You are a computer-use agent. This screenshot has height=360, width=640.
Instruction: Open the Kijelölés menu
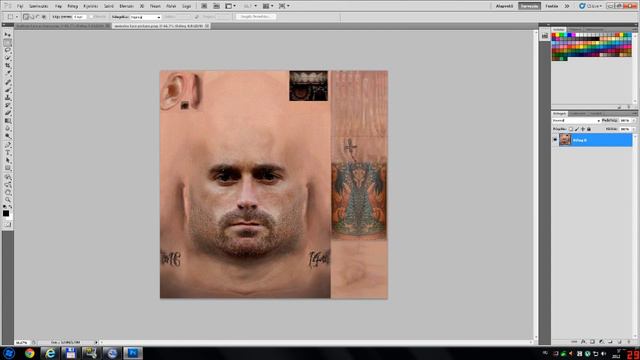click(91, 6)
